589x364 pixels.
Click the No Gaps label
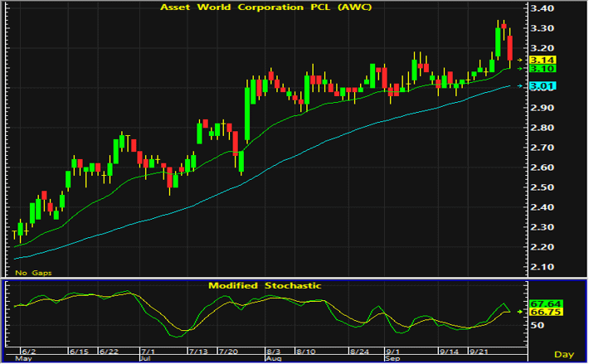tap(33, 273)
